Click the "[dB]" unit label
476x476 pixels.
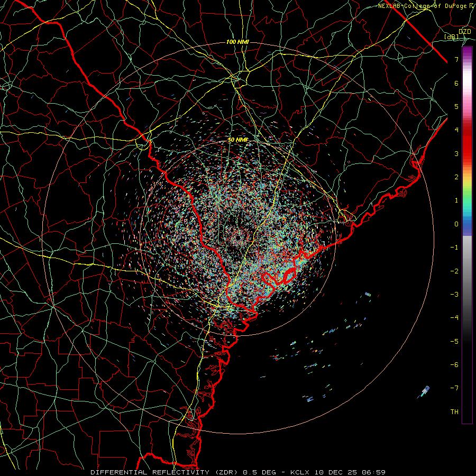[452, 37]
